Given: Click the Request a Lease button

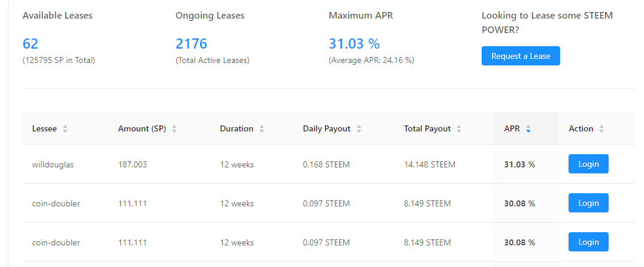Looking at the screenshot, I should click(x=521, y=56).
